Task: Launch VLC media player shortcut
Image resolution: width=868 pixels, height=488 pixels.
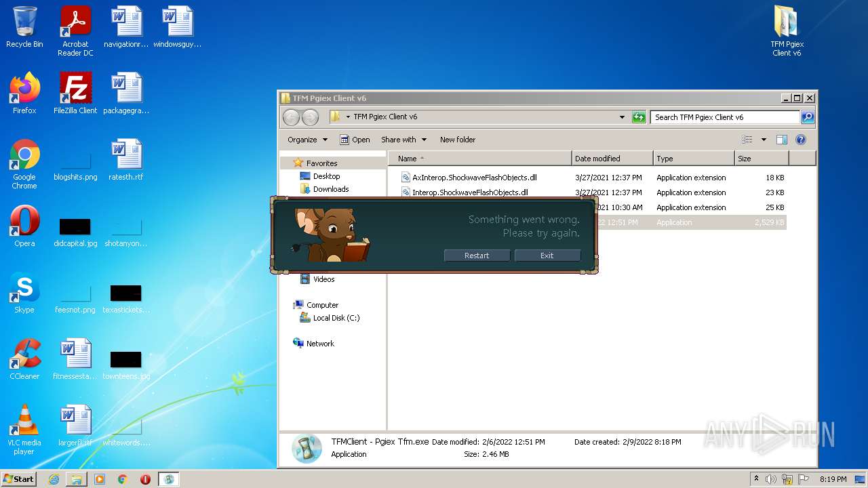Action: pyautogui.click(x=24, y=430)
